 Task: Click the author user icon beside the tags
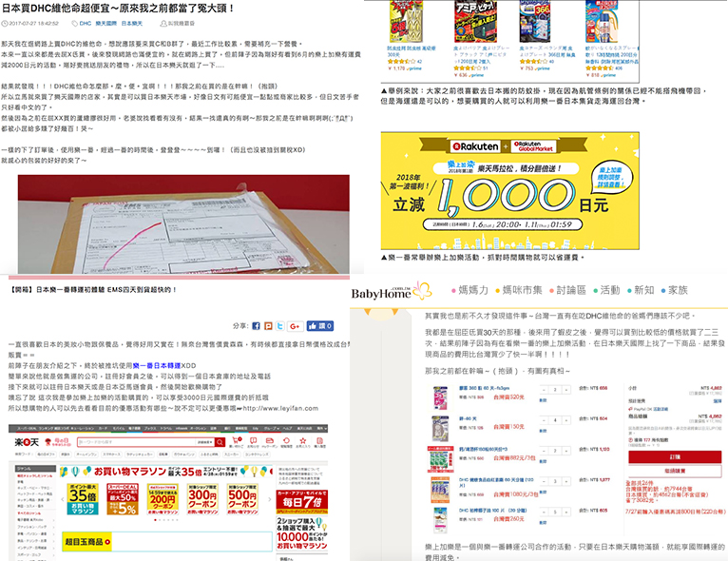click(163, 23)
